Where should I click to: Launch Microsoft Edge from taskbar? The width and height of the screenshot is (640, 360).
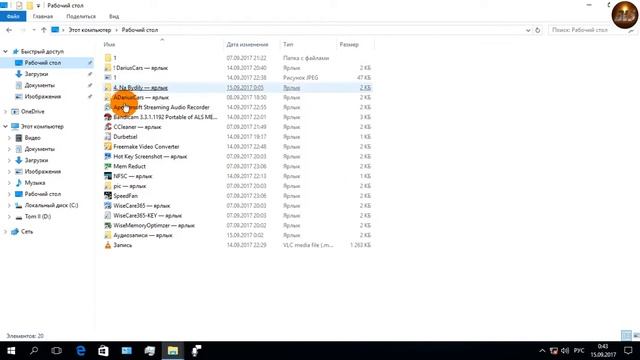(81, 351)
